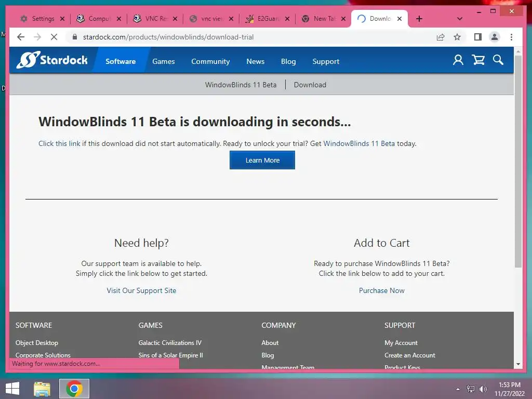Open the Chrome profile avatar
Screen dimensions: 532x399
[x=495, y=37]
